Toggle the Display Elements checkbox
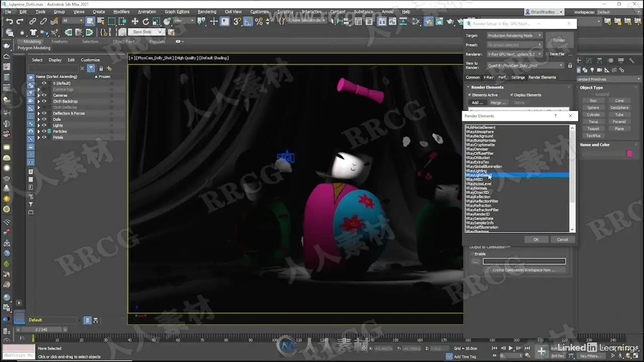644x362 pixels. click(x=512, y=95)
